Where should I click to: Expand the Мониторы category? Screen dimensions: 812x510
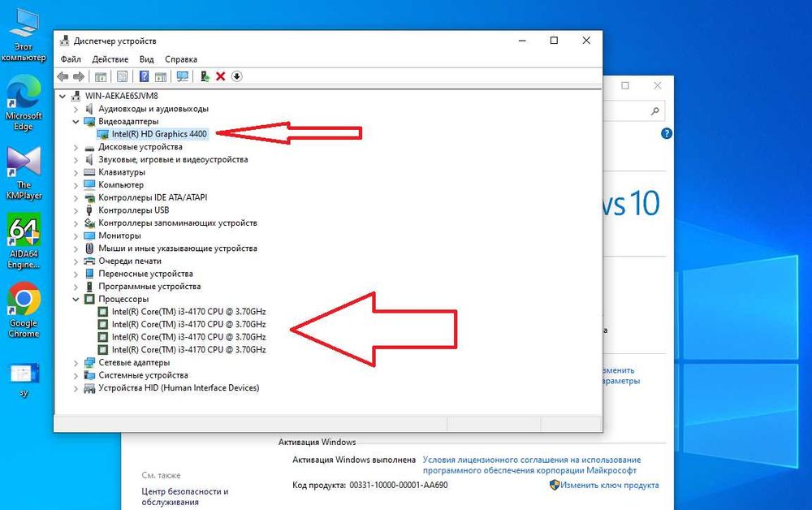76,236
